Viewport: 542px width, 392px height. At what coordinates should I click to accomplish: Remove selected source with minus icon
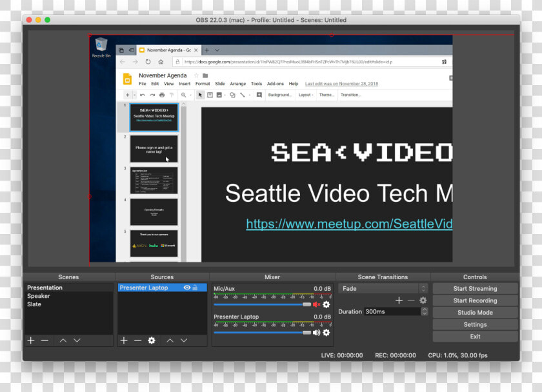coord(137,340)
